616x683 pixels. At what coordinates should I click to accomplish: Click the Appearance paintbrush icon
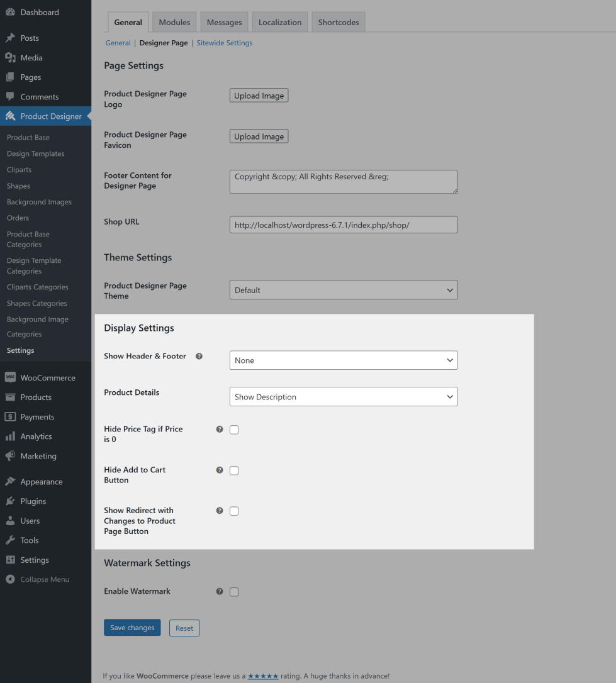tap(10, 482)
